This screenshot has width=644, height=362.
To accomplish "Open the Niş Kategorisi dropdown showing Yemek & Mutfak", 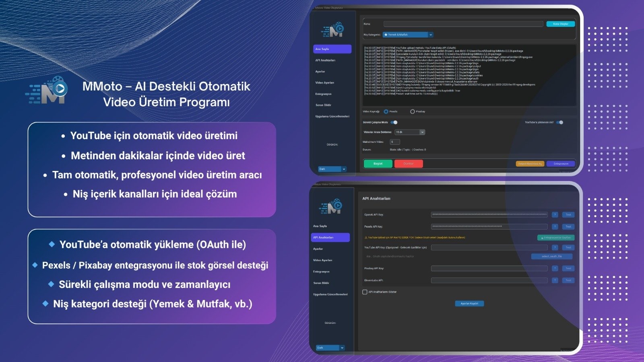I will tap(407, 35).
